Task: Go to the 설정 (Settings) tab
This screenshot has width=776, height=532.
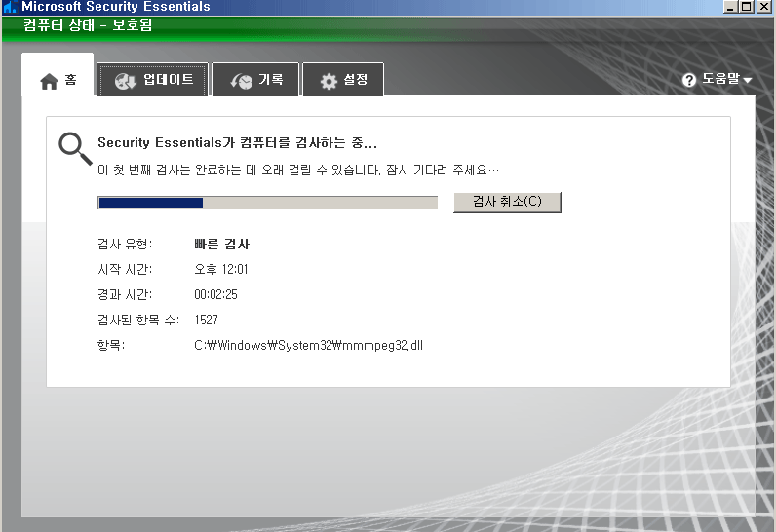Action: click(343, 80)
